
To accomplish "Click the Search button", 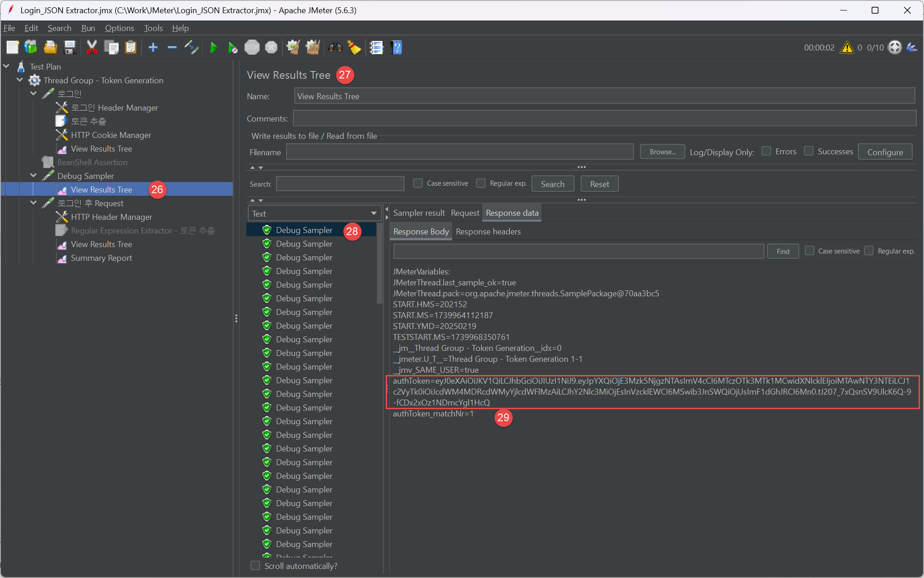I will pos(552,184).
